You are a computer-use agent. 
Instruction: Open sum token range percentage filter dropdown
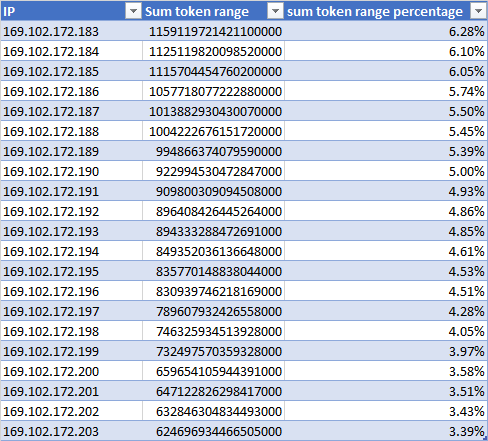(x=478, y=11)
